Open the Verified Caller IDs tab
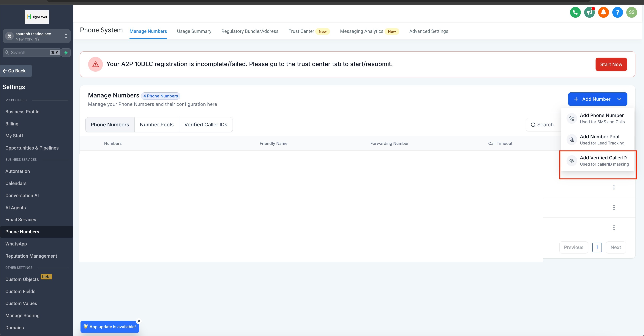 pos(206,125)
